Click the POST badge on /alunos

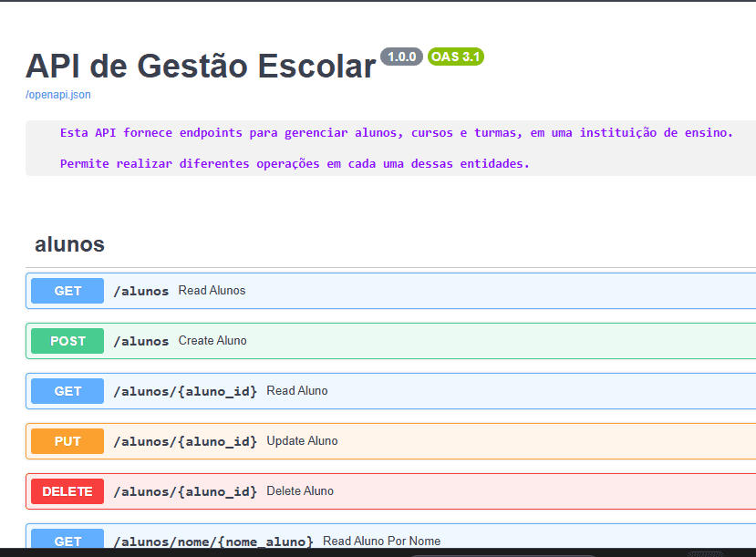click(x=67, y=340)
